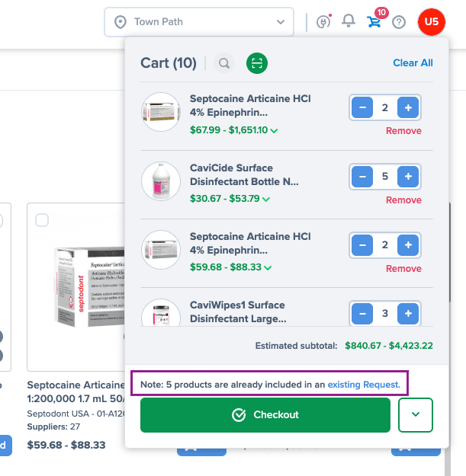The width and height of the screenshot is (466, 476).
Task: Increase CaviCide Surface Disinfectant quantity
Action: [408, 176]
